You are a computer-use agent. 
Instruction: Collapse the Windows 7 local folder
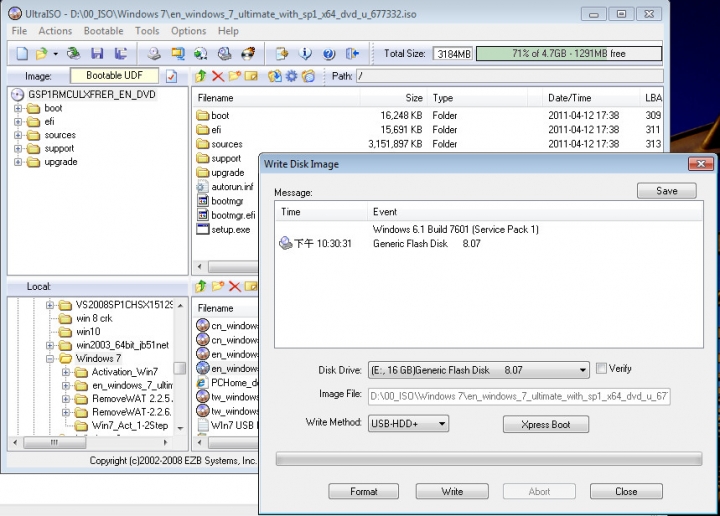[x=50, y=359]
